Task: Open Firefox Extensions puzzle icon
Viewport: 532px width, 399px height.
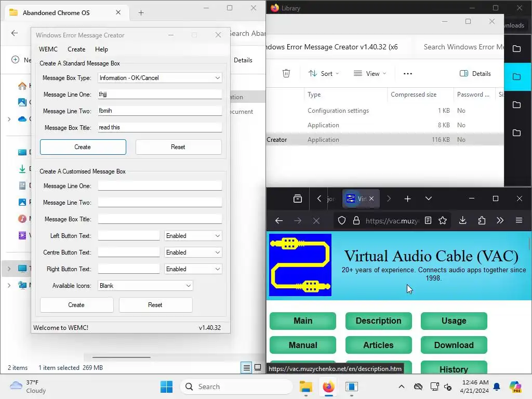Action: click(x=482, y=220)
